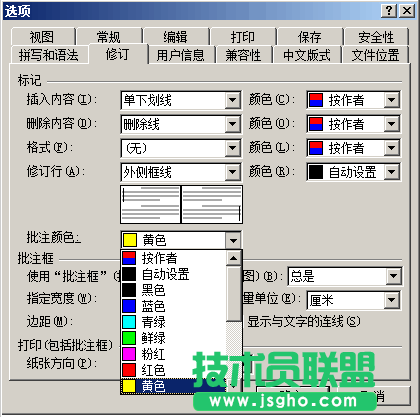
Task: Open 用户信息 tab
Action: click(180, 55)
